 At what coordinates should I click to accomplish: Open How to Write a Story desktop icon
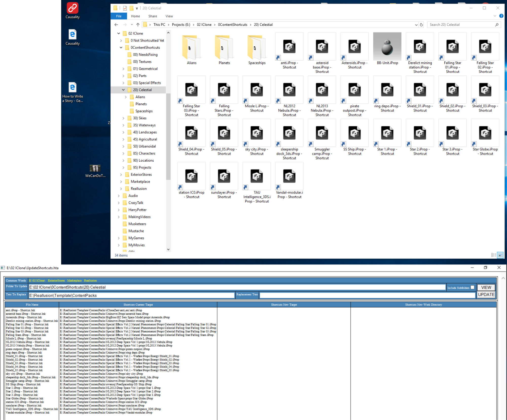[73, 92]
